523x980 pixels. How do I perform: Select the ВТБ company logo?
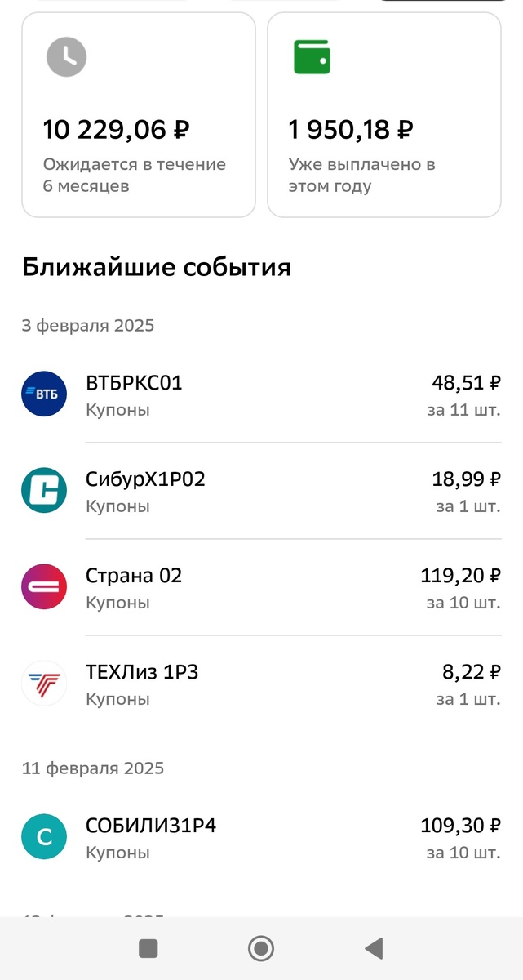(43, 394)
